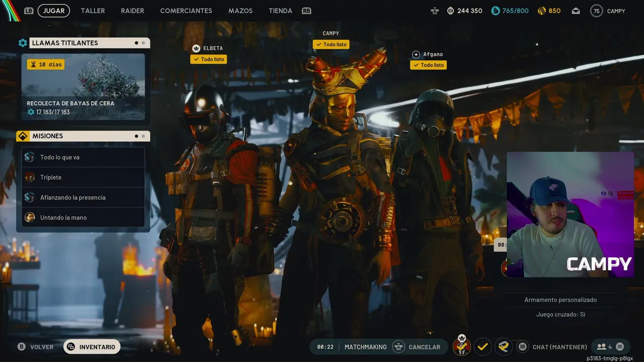Viewport: 644px width, 362px height.
Task: Select the Todo lo que va mission
Action: click(x=83, y=157)
